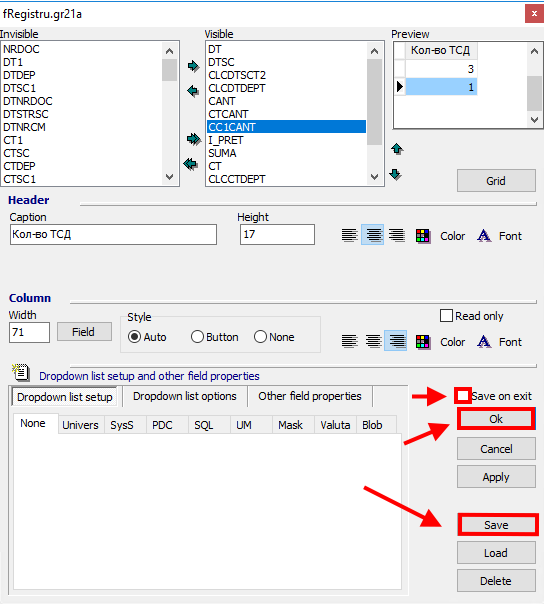Select Auto style radio button
The height and width of the screenshot is (605, 544).
[x=134, y=337]
